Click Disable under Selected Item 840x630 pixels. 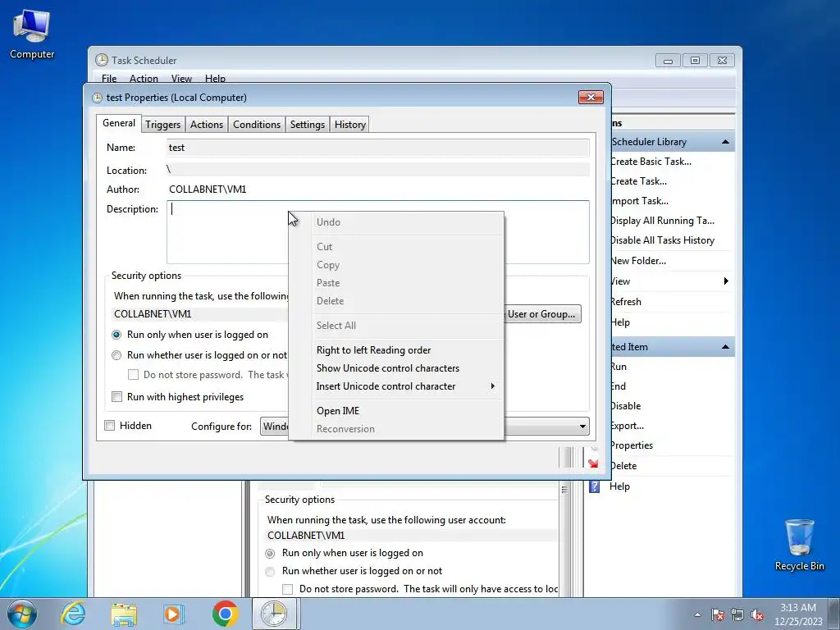(x=626, y=406)
